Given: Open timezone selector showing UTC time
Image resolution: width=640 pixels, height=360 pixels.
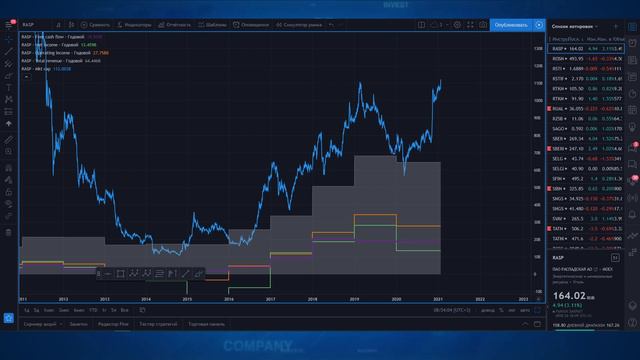Looking at the screenshot, I should pos(452,310).
